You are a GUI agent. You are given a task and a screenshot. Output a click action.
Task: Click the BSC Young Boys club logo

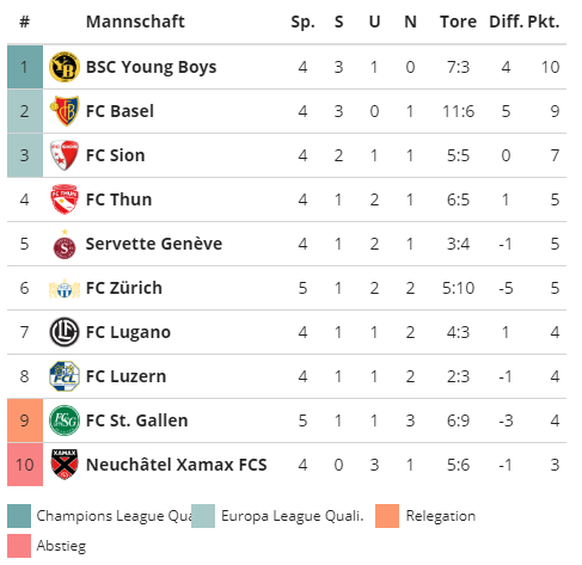[x=64, y=67]
